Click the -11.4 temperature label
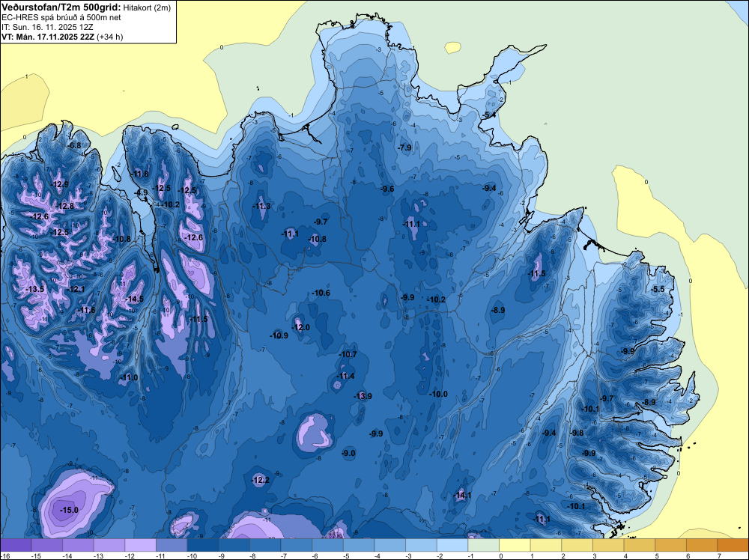 click(345, 376)
